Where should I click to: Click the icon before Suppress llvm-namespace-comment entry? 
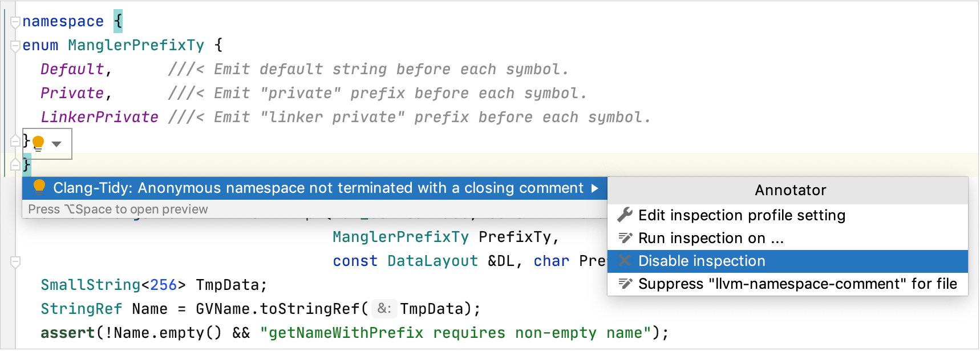tap(625, 284)
